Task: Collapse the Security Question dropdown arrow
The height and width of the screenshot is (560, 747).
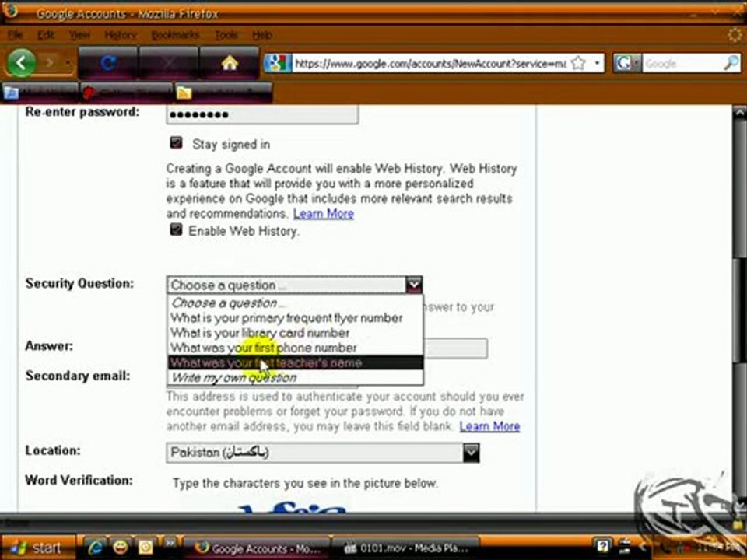Action: [414, 285]
